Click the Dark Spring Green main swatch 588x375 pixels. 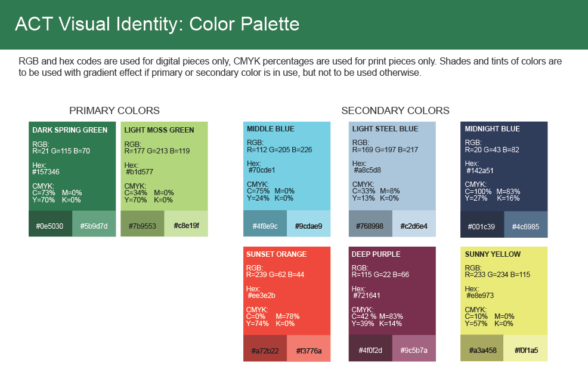coord(72,165)
